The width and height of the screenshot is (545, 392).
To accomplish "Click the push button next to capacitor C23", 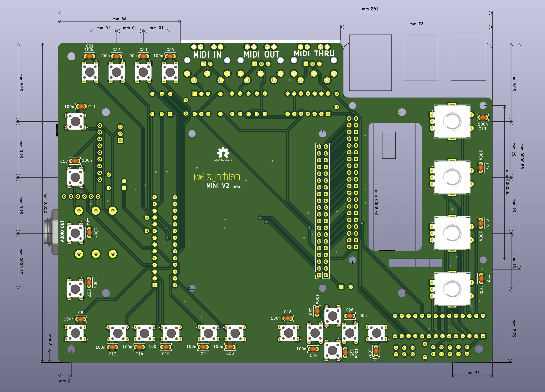I will tap(75, 233).
